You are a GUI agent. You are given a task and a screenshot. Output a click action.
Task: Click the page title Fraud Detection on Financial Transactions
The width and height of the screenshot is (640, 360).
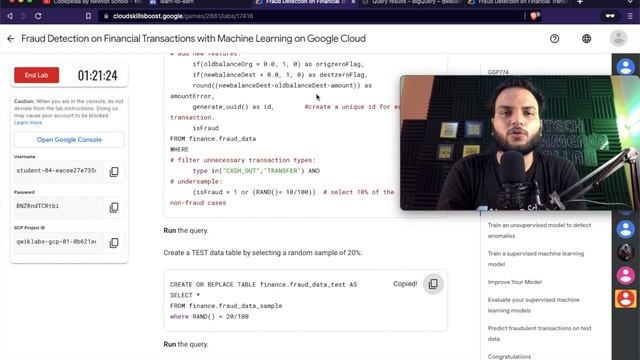[x=193, y=39]
